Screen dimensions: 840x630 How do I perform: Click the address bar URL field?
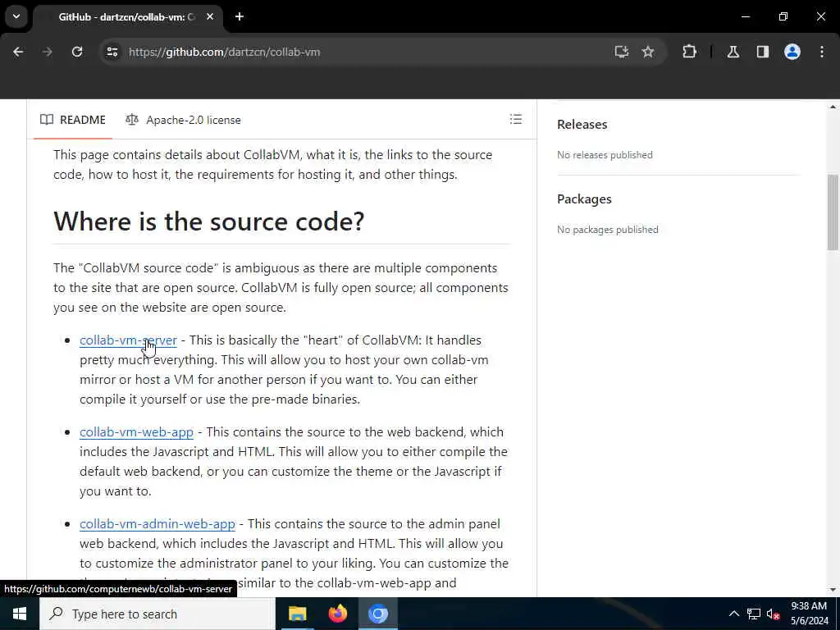click(354, 52)
